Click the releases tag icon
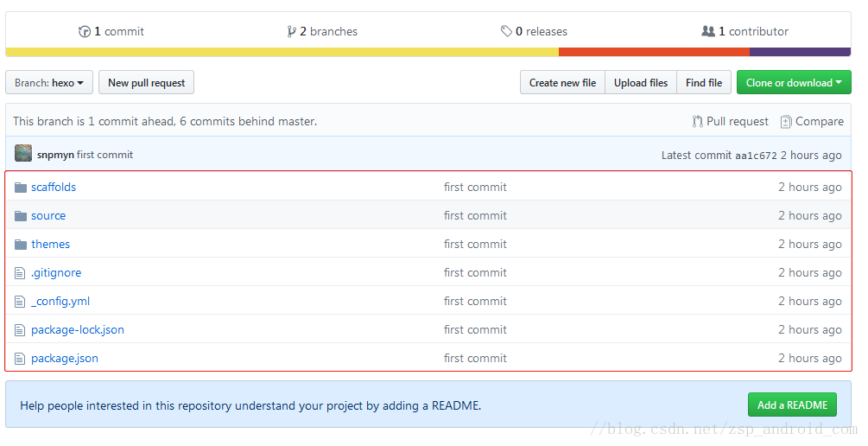This screenshot has width=868, height=446. (506, 31)
